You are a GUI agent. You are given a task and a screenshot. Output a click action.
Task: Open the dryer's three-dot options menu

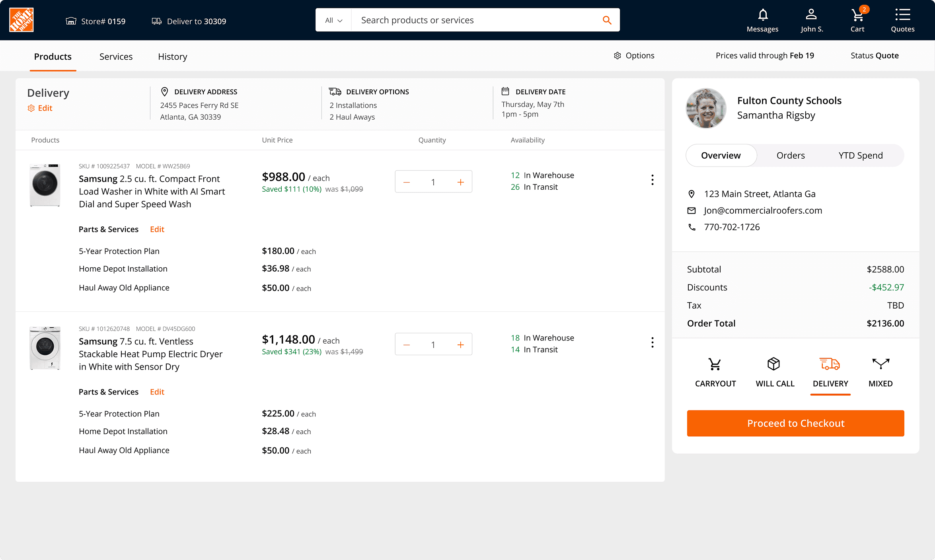point(652,342)
